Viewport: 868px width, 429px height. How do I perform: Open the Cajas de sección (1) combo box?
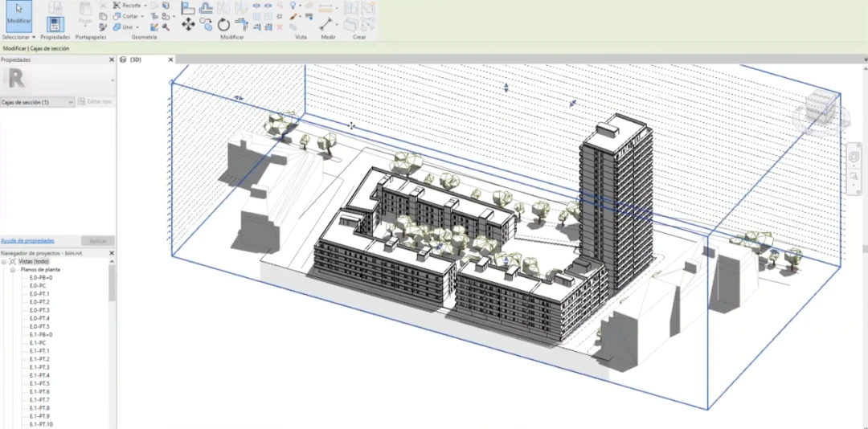click(x=37, y=102)
